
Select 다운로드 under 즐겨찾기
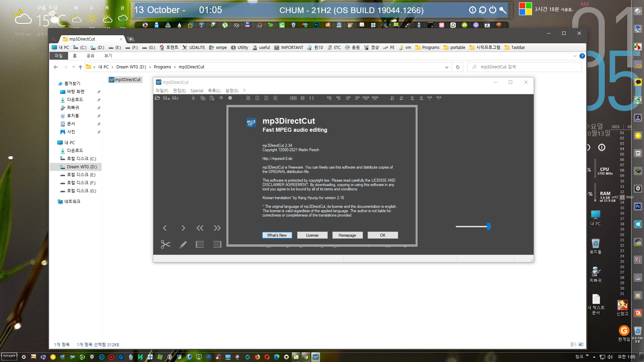tap(74, 100)
